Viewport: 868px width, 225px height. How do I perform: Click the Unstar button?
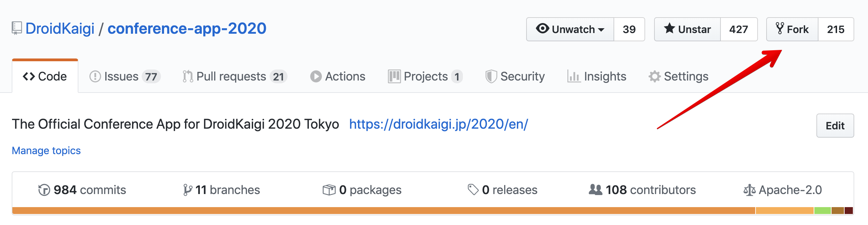687,29
